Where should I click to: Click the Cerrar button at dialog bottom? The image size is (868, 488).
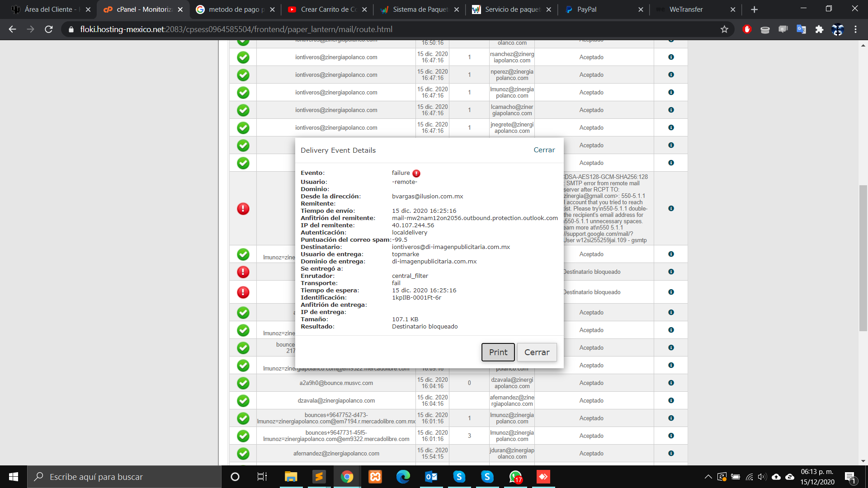(537, 352)
